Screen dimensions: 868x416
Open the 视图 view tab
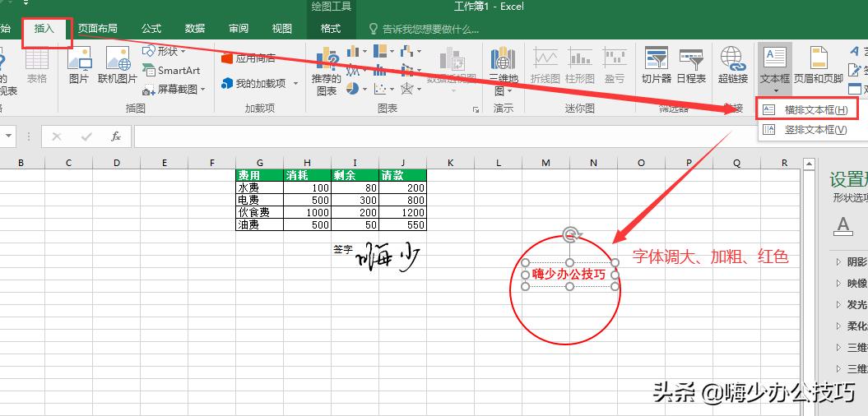282,29
